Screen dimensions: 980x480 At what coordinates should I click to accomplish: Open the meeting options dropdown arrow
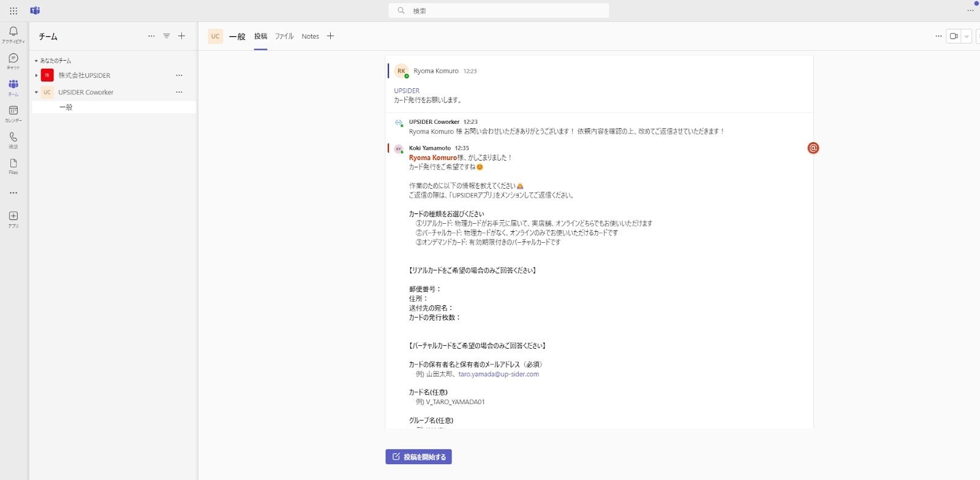click(967, 36)
